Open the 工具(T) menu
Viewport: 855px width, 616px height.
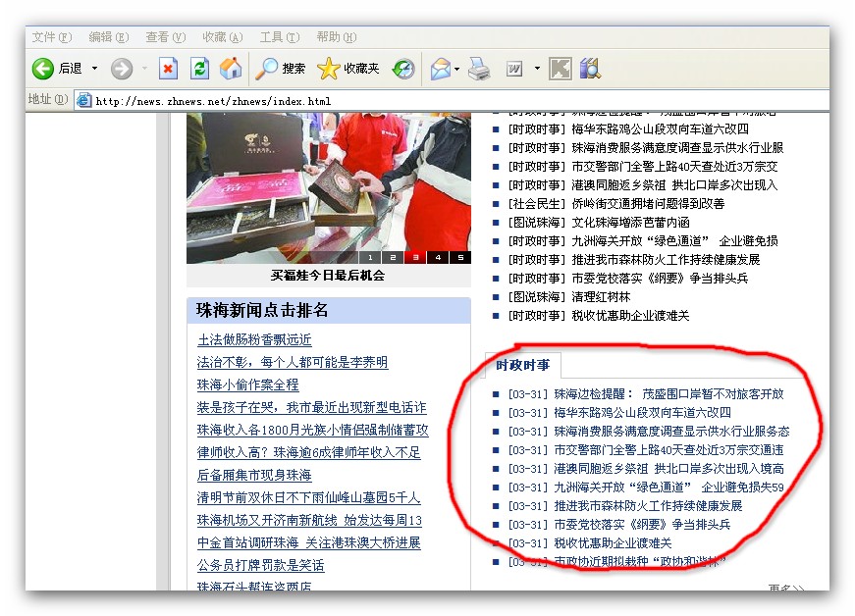[280, 37]
